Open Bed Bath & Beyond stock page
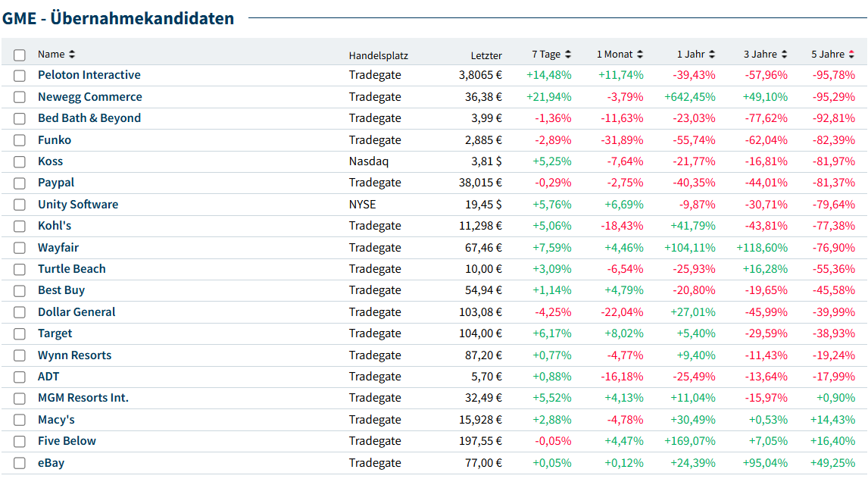Viewport: 868px width, 485px height. click(89, 118)
